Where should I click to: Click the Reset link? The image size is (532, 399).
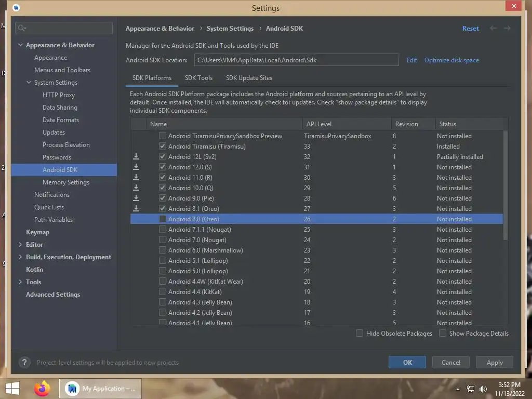pos(470,29)
